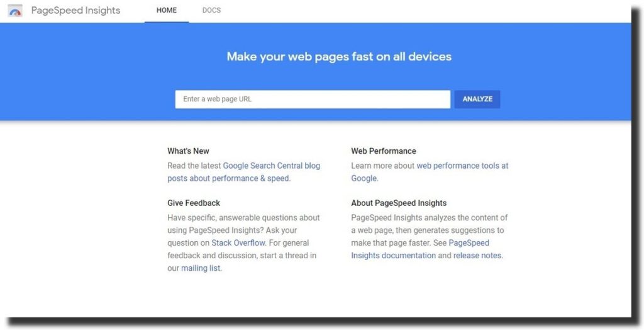Viewport: 644px width, 330px height.
Task: Click the ANALYZE button
Action: (x=477, y=99)
